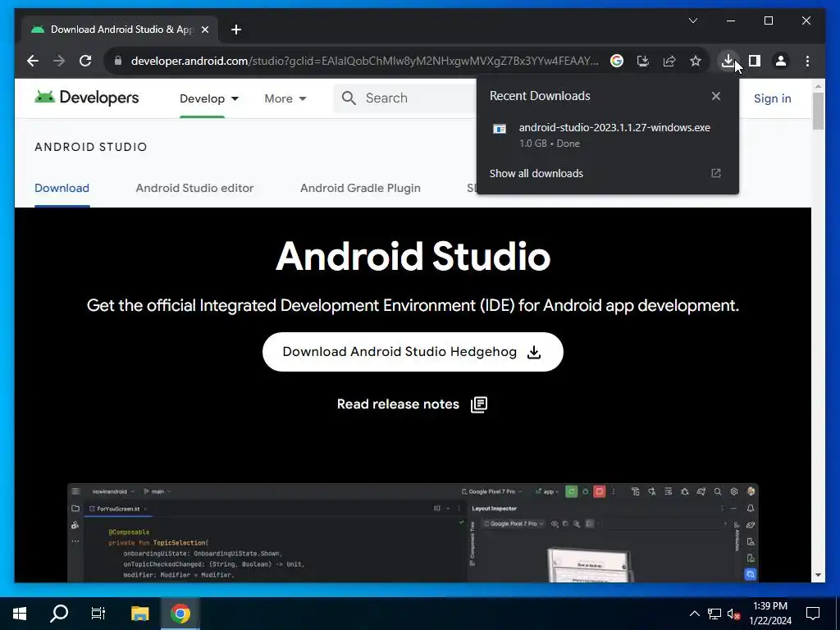Expand the Develop dropdown menu
This screenshot has height=630, width=840.
209,98
